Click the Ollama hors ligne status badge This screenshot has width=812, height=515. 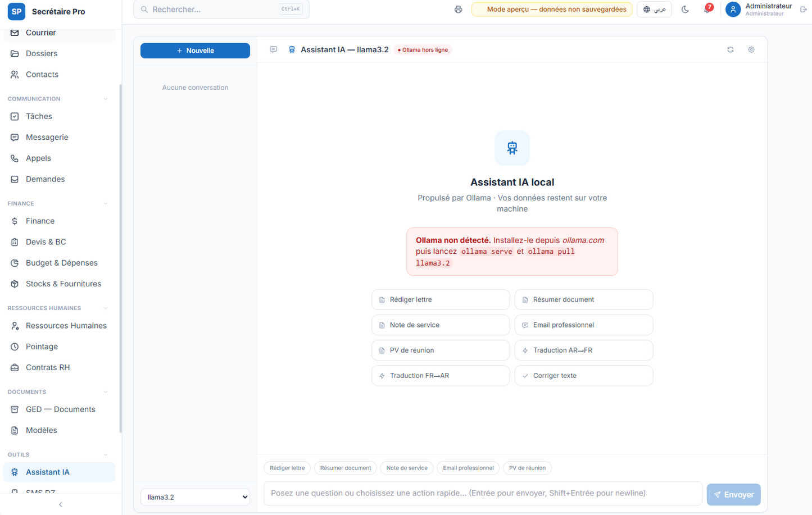point(423,50)
